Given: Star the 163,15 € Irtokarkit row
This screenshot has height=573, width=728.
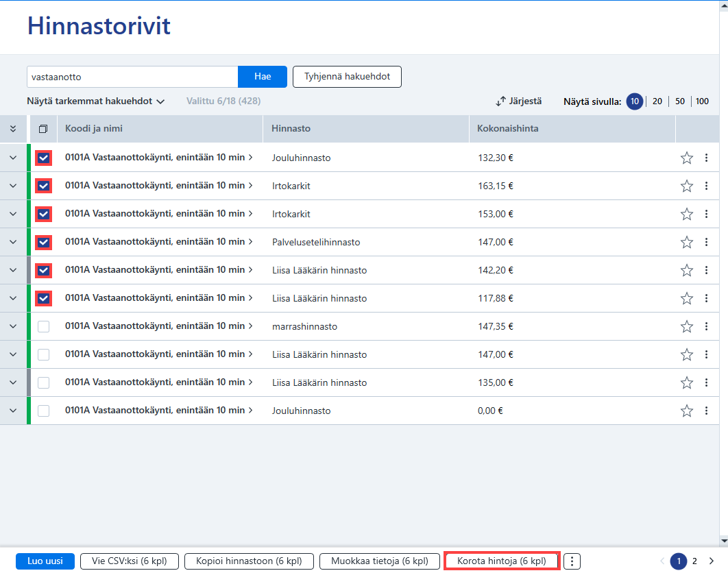Looking at the screenshot, I should 687,186.
